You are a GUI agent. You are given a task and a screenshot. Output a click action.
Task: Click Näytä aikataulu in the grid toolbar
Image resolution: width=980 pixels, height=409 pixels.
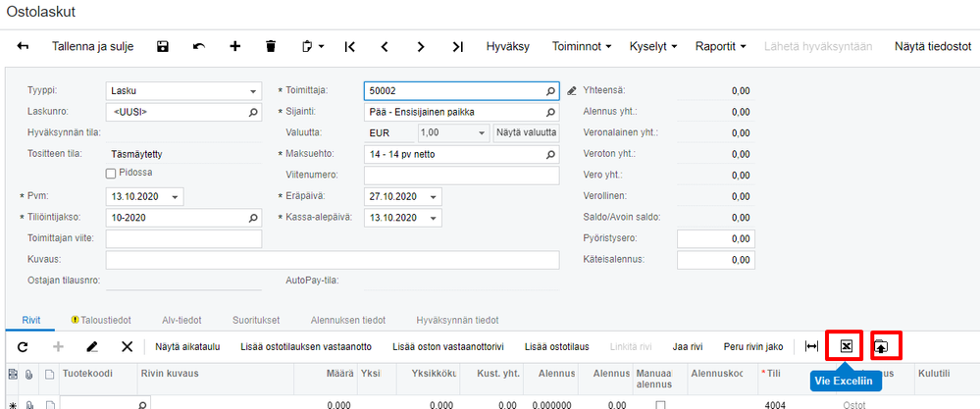pyautogui.click(x=187, y=346)
